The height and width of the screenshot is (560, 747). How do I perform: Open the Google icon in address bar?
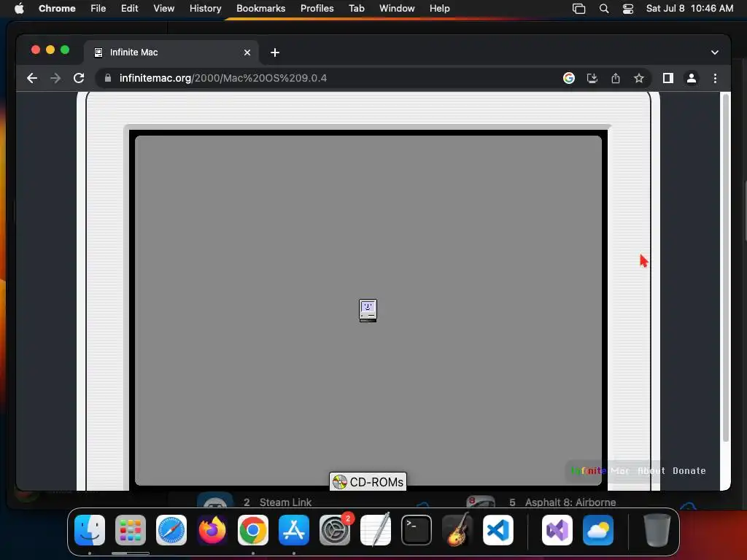click(569, 78)
